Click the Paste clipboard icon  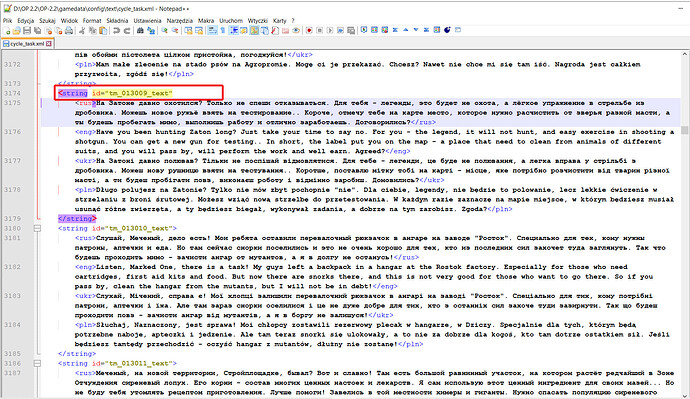click(x=103, y=30)
